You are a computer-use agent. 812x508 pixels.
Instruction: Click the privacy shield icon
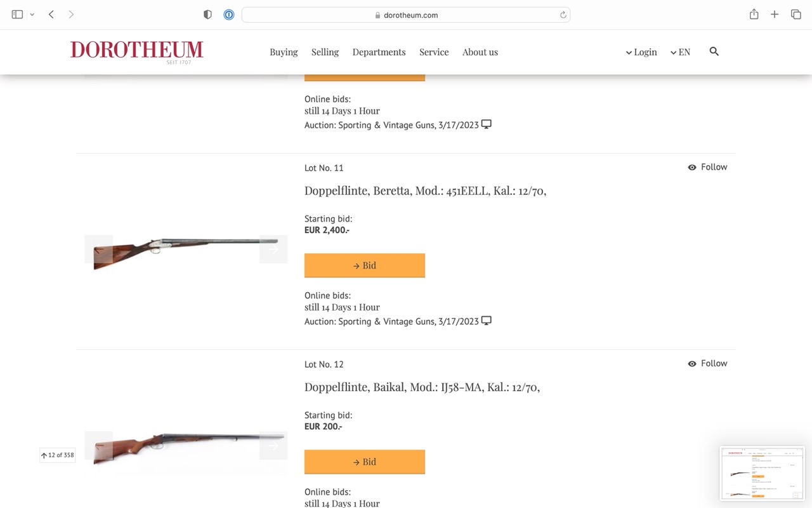(207, 15)
